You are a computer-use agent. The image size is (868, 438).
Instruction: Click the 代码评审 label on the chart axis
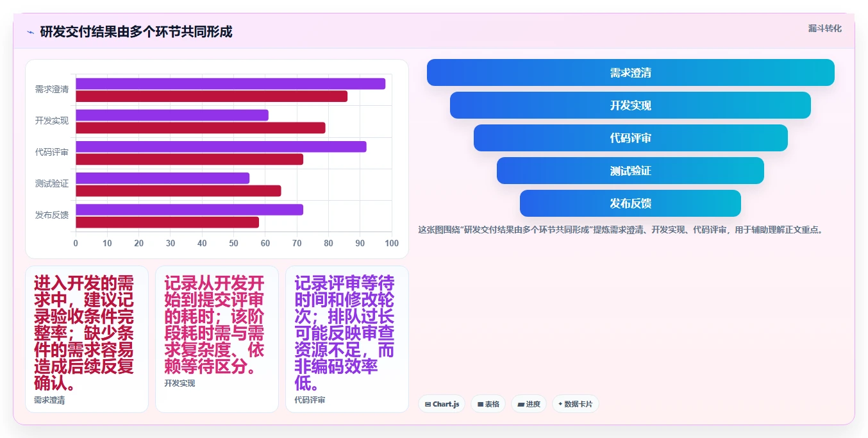tap(52, 152)
